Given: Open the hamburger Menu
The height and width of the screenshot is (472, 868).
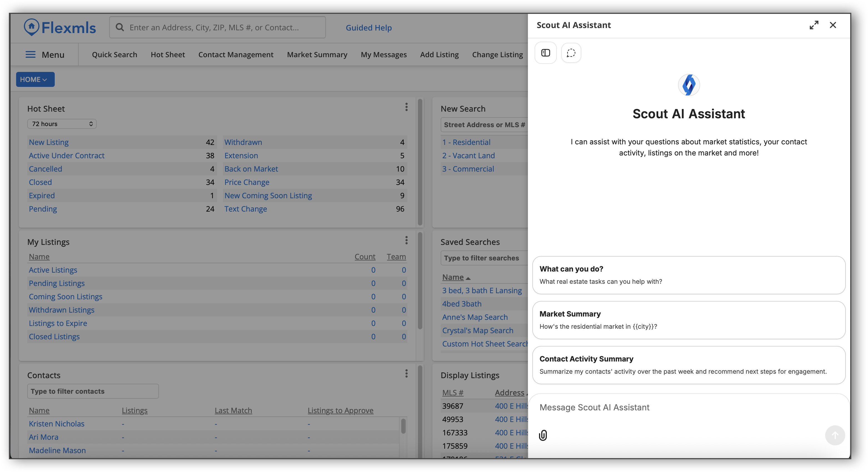Looking at the screenshot, I should (45, 54).
